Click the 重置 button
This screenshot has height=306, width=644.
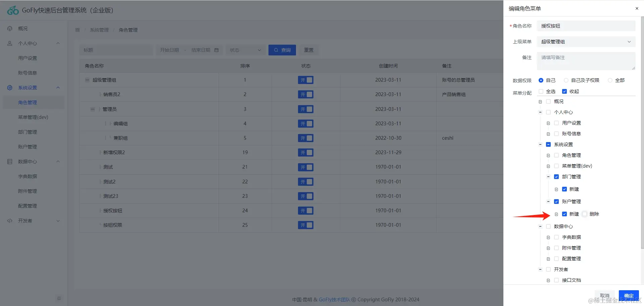coord(309,50)
